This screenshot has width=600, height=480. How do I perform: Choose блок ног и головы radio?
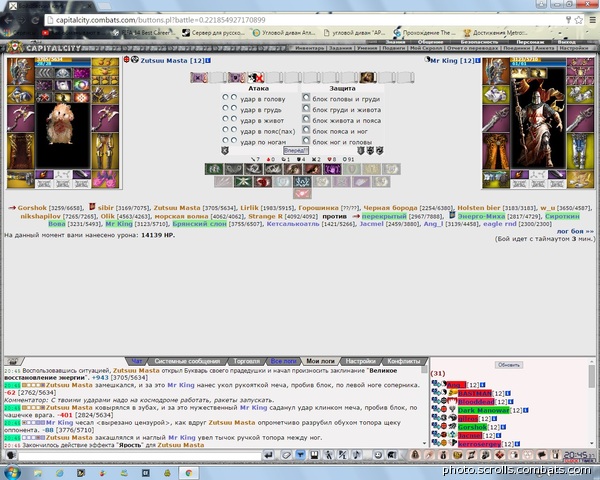[x=306, y=140]
